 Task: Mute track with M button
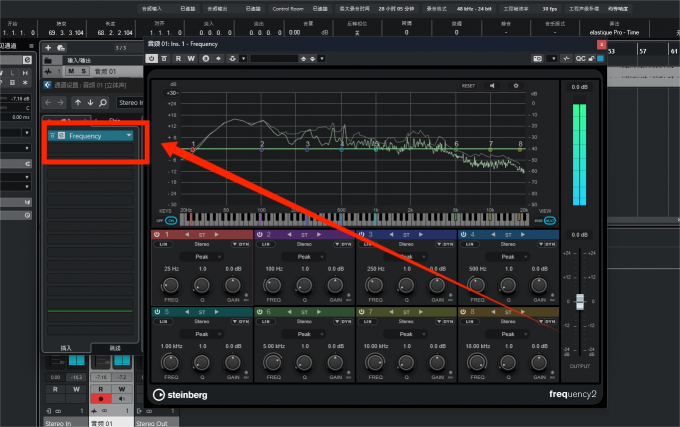coord(71,71)
